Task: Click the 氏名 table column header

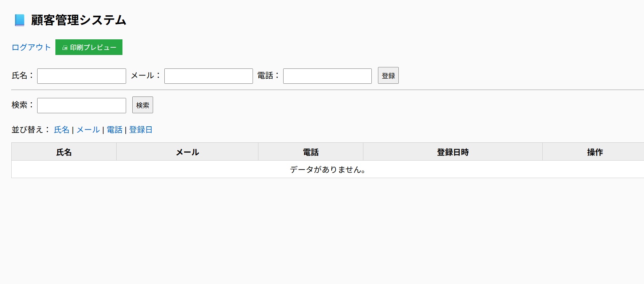Action: click(64, 152)
